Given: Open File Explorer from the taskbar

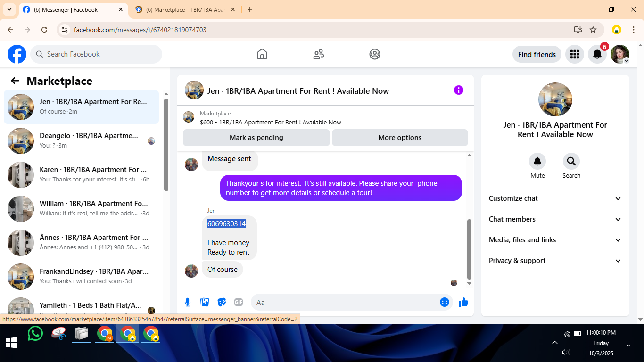Looking at the screenshot, I should (82, 334).
